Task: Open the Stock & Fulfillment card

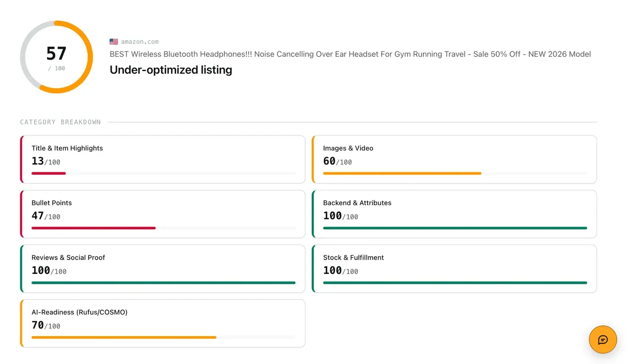Action: (x=454, y=269)
